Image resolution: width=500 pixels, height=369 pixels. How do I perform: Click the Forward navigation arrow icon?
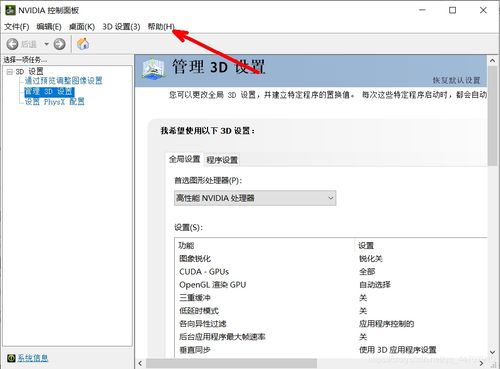pos(60,44)
